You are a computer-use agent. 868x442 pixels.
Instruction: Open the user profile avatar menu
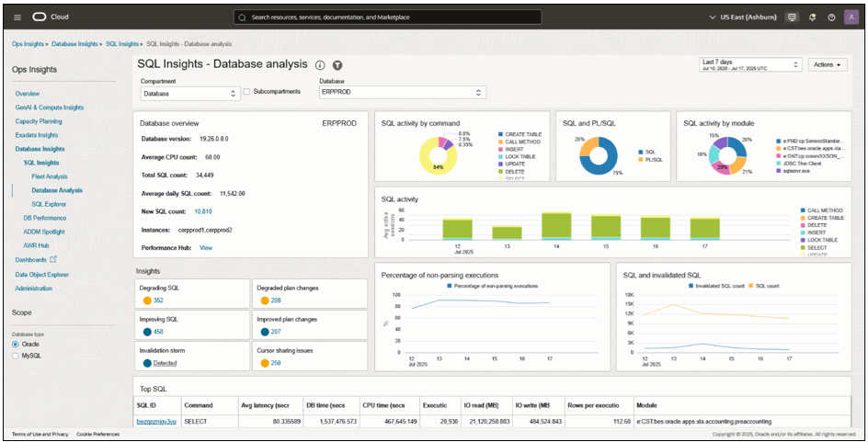851,17
